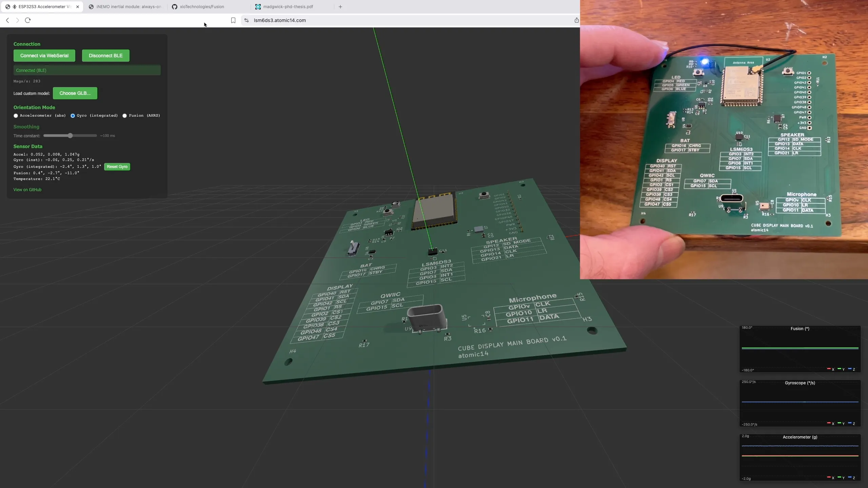Open the share icon in the address bar
Image resolution: width=868 pixels, height=488 pixels.
576,20
